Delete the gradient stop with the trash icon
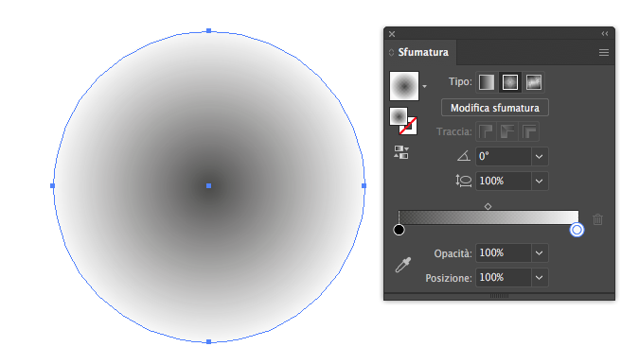The image size is (639, 364). point(598,219)
